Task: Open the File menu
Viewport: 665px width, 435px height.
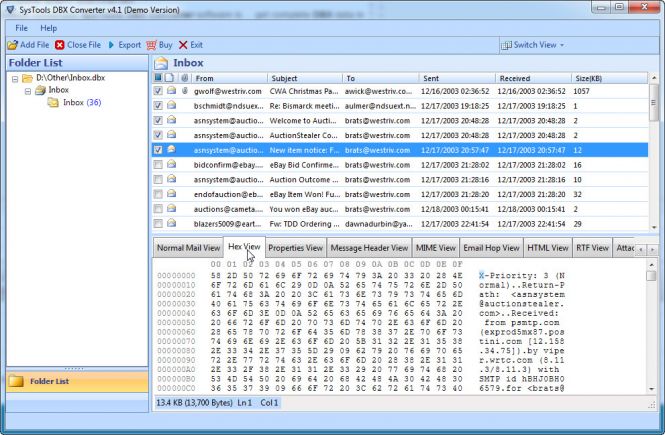Action: tap(21, 27)
